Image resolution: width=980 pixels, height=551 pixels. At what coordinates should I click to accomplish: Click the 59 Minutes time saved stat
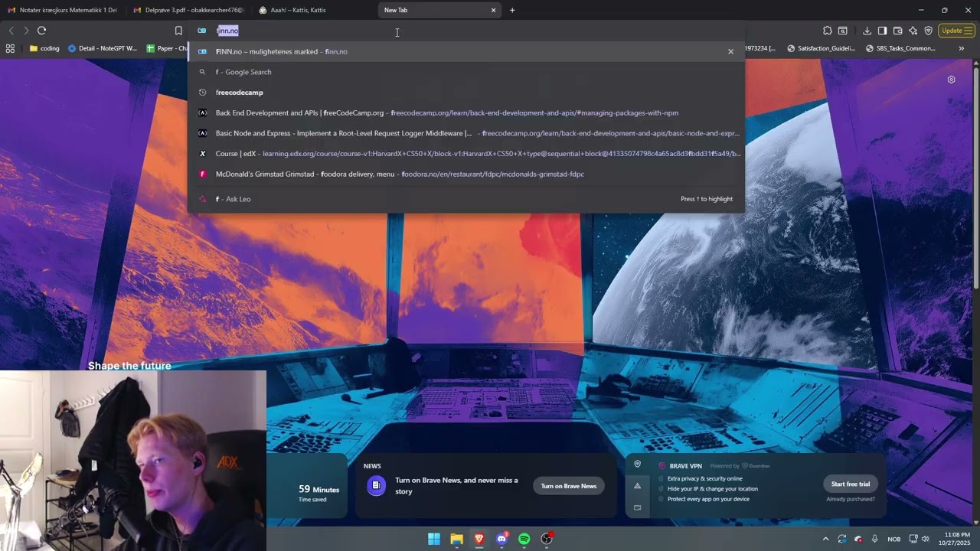tap(318, 492)
